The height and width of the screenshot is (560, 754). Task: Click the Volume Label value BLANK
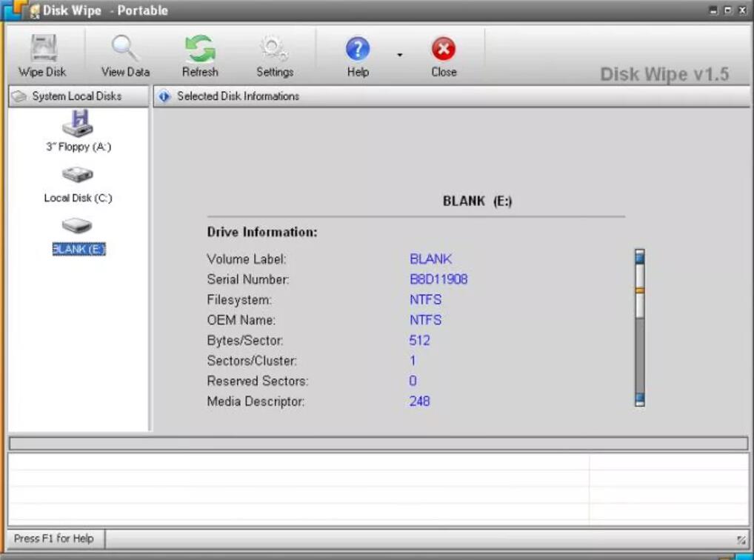coord(431,259)
